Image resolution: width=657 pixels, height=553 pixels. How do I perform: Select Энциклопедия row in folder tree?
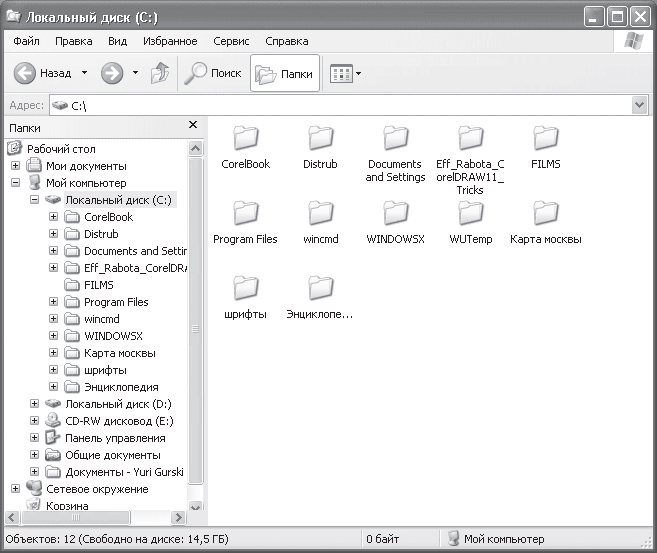coord(121,387)
